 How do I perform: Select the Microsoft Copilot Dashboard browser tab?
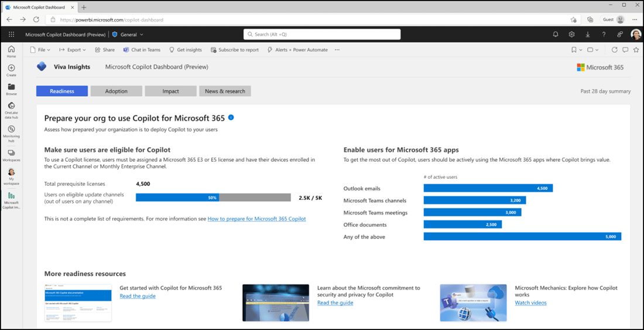pyautogui.click(x=39, y=8)
